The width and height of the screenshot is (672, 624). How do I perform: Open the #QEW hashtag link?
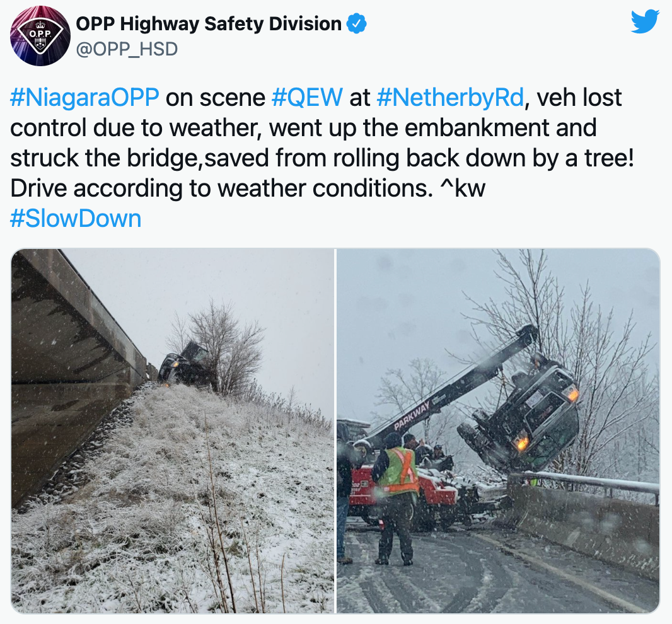pyautogui.click(x=307, y=98)
